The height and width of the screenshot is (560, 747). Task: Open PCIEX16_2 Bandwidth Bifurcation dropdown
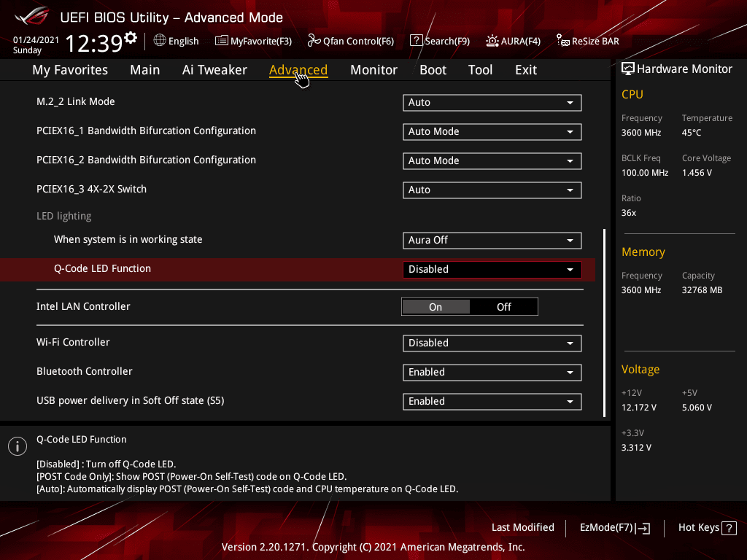(x=492, y=161)
